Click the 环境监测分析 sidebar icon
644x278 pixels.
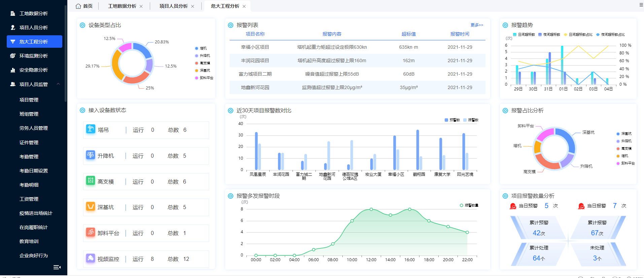pyautogui.click(x=13, y=56)
